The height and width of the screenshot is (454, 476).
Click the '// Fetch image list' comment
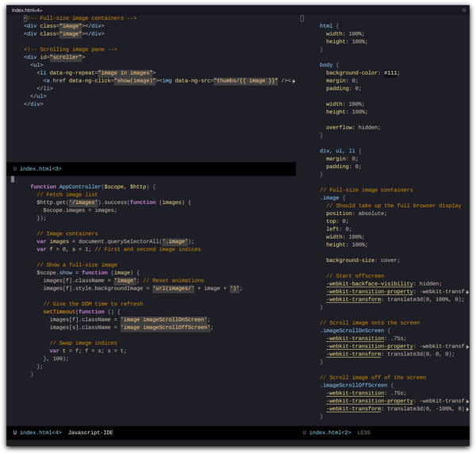click(x=67, y=194)
